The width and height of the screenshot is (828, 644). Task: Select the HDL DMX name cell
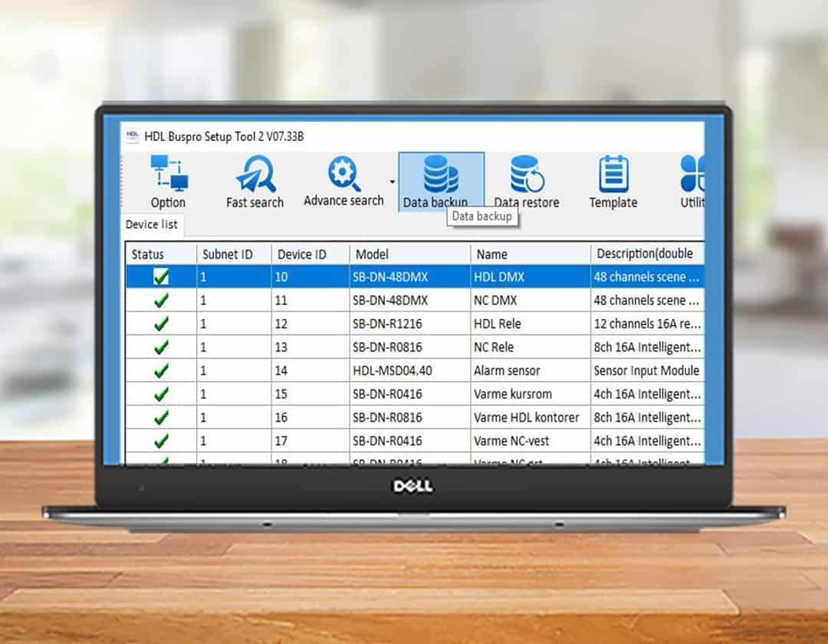tap(531, 277)
